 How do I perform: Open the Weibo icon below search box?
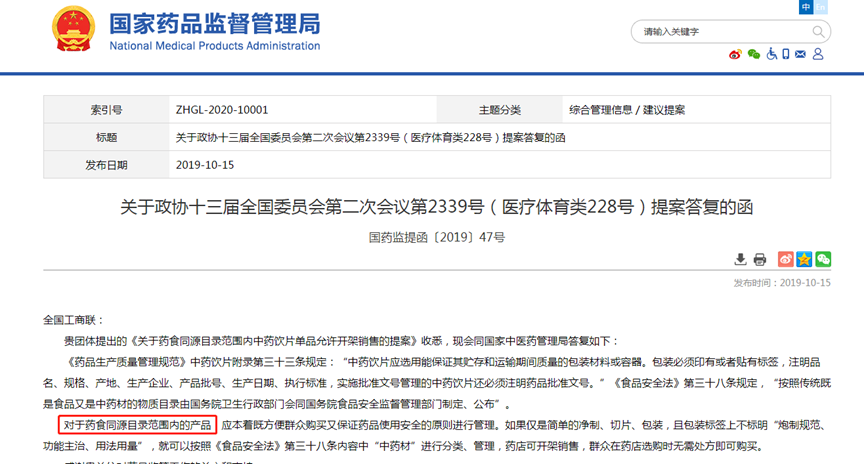736,54
